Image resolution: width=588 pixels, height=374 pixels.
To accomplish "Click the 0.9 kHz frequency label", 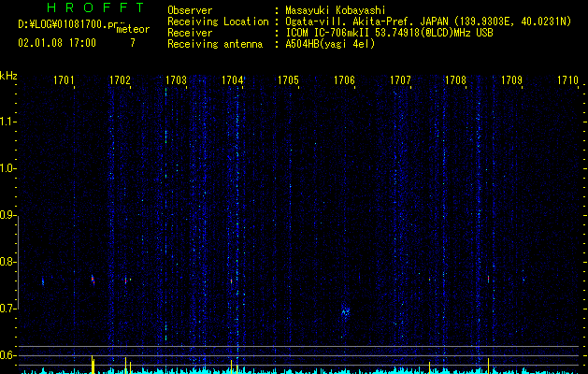I will pyautogui.click(x=7, y=215).
